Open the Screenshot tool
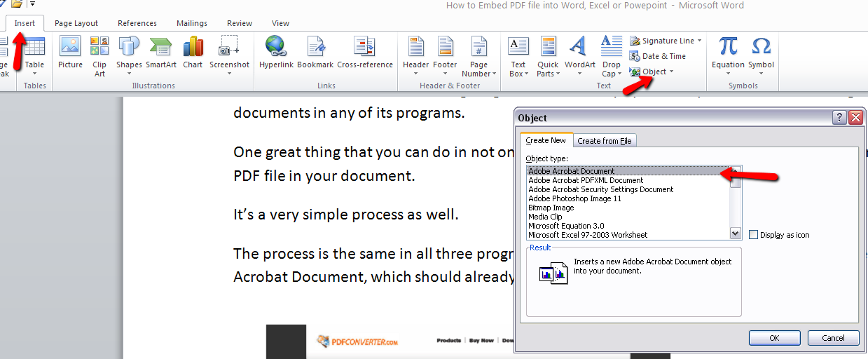Image resolution: width=868 pixels, height=359 pixels. coord(229,56)
